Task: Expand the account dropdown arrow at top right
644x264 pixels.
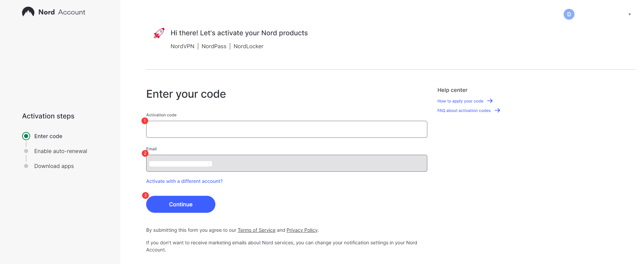Action: pyautogui.click(x=629, y=14)
